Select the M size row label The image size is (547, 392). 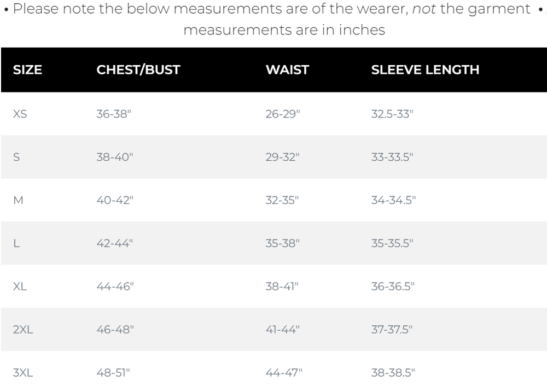(18, 200)
